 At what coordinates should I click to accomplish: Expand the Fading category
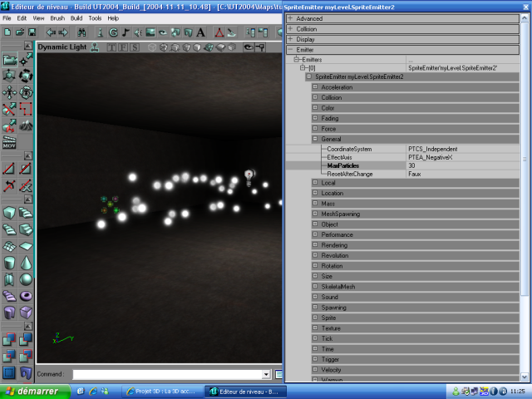[x=315, y=118]
